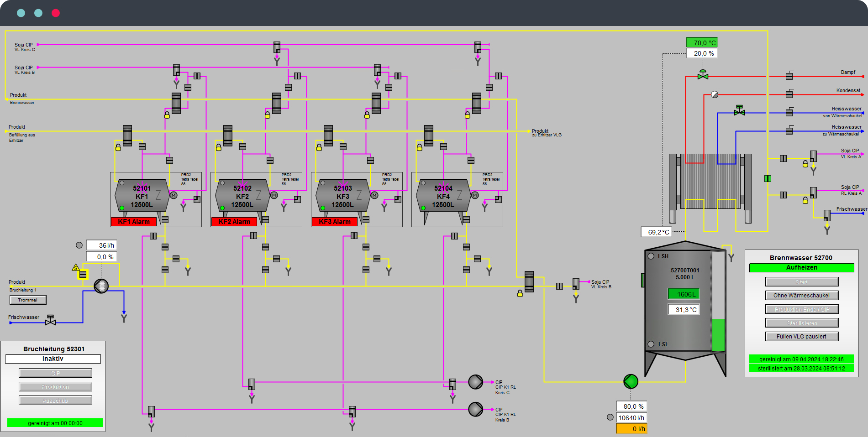Toggle the indicator beside 36 l/h flow
Screen dimensions: 868x437
point(79,245)
